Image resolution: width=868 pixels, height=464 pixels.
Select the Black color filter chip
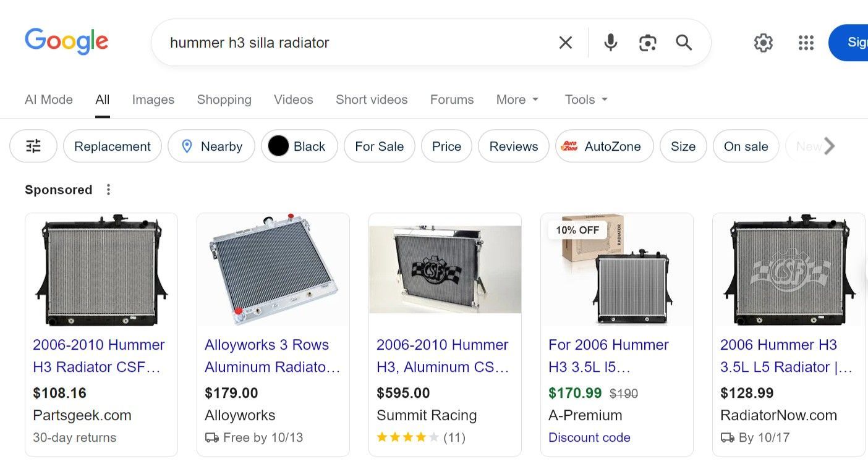coord(299,146)
